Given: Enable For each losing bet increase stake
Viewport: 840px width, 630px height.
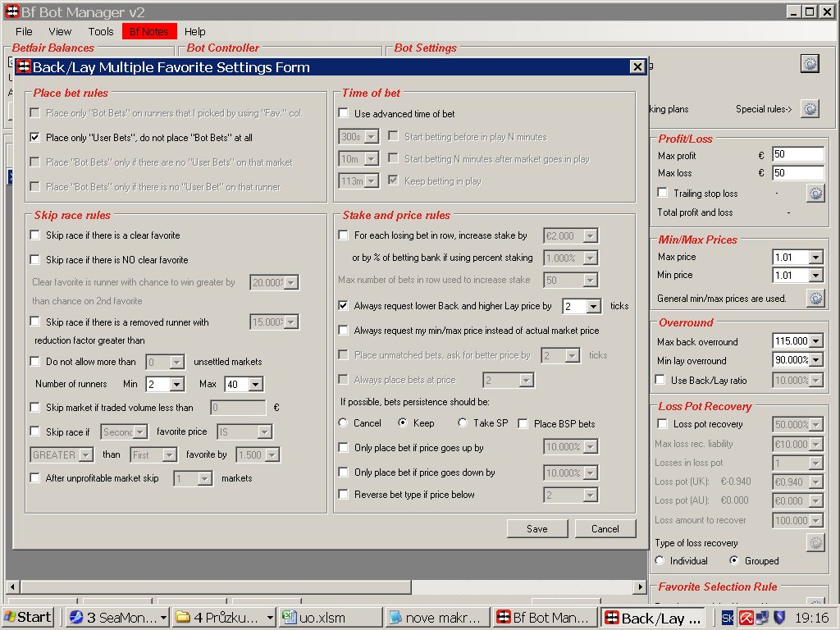Looking at the screenshot, I should point(344,235).
